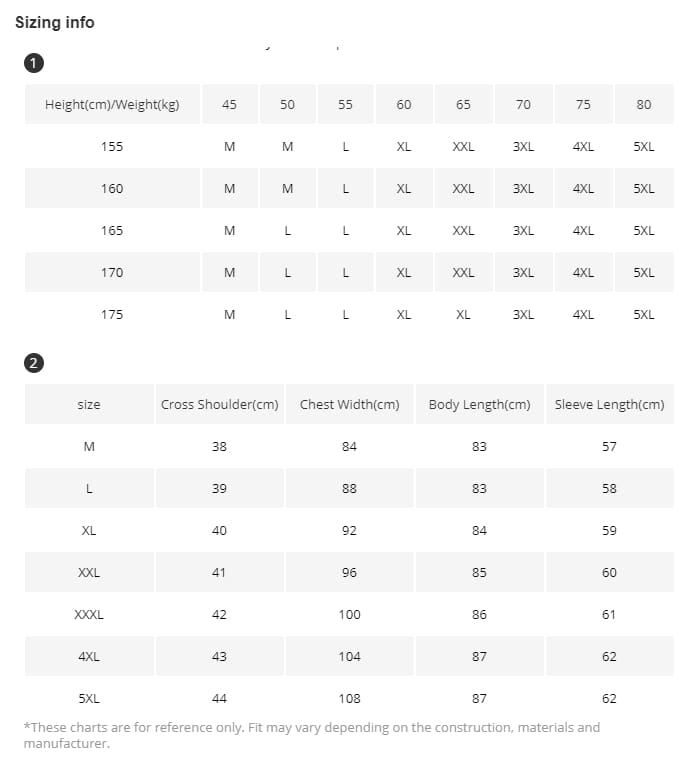Click the Sizing info heading
This screenshot has height=767, width=685.
click(55, 22)
